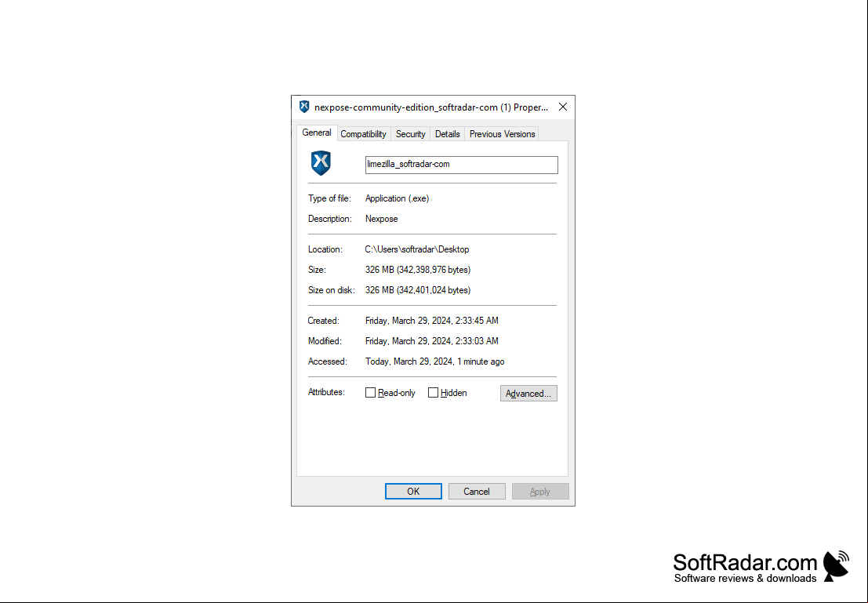Click the Size on disk value (342,401,024 bytes)
Viewport: 868px width, 603px height.
click(x=418, y=290)
